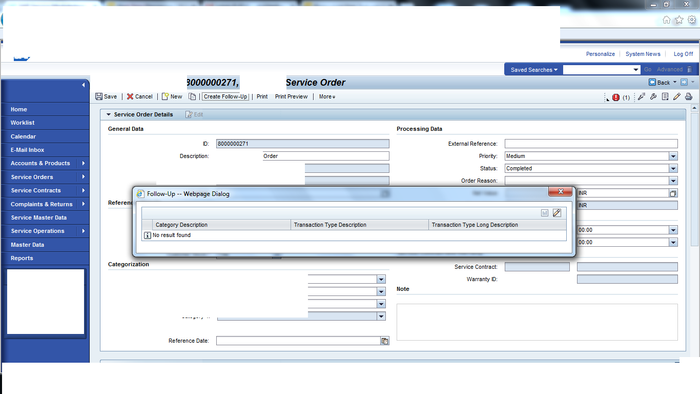700x394 pixels.
Task: Expand the Service Orders submenu arrow
Action: (83, 177)
